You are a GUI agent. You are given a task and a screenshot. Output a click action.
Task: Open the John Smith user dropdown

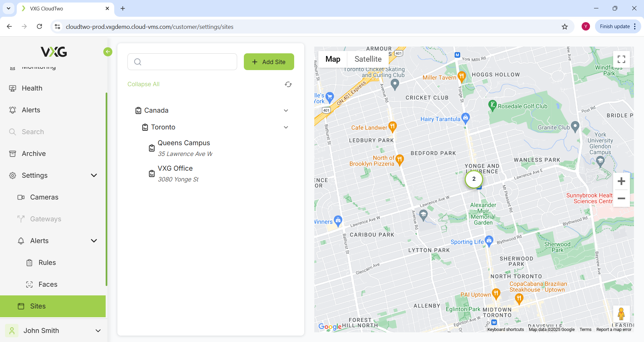(98, 331)
